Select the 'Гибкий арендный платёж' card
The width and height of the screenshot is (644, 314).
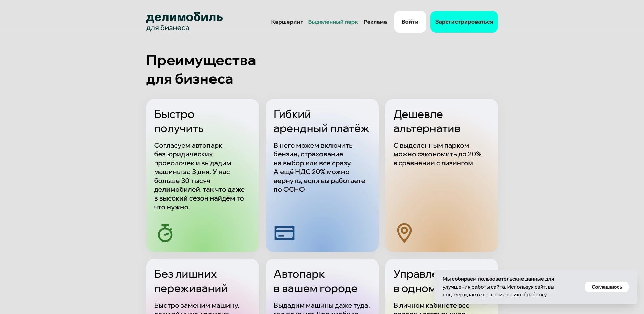click(x=322, y=175)
